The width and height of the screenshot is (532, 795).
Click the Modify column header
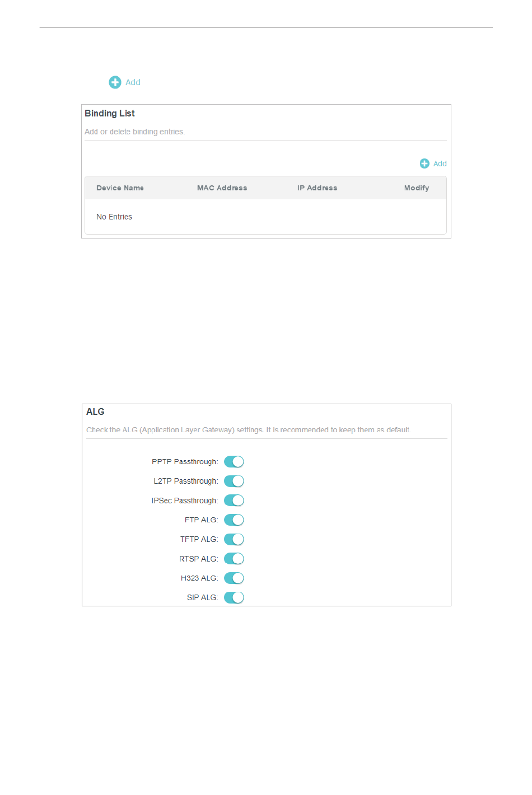pyautogui.click(x=417, y=188)
